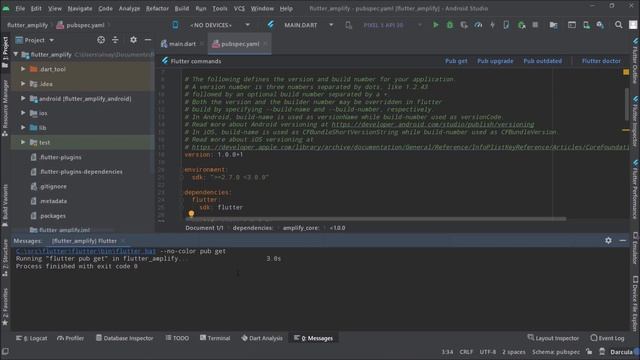Start debugging with the bug icon

(x=450, y=25)
